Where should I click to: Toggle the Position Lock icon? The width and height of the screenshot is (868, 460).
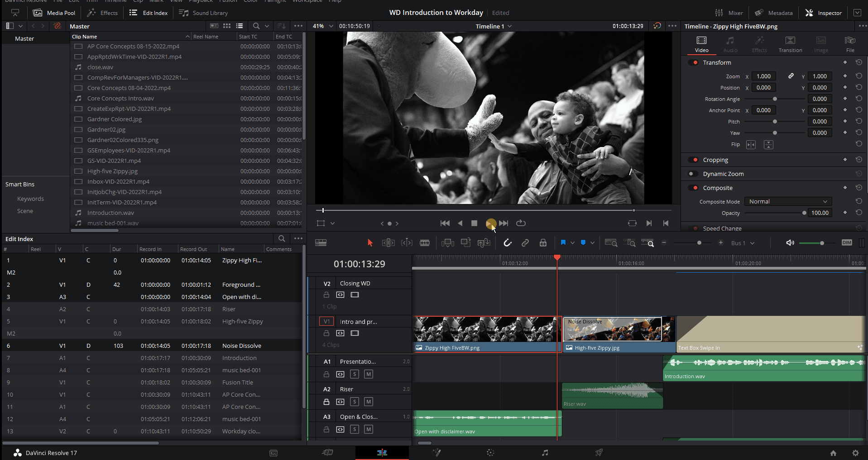point(543,243)
